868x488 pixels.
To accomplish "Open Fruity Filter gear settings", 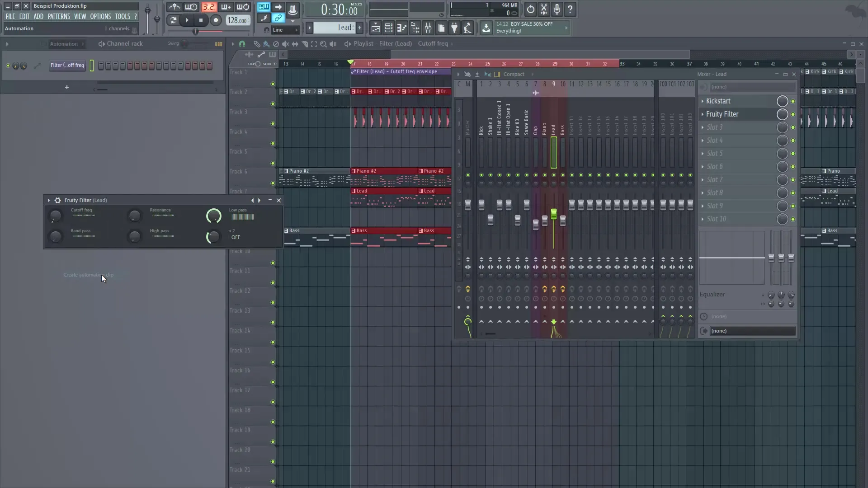I will [x=57, y=200].
